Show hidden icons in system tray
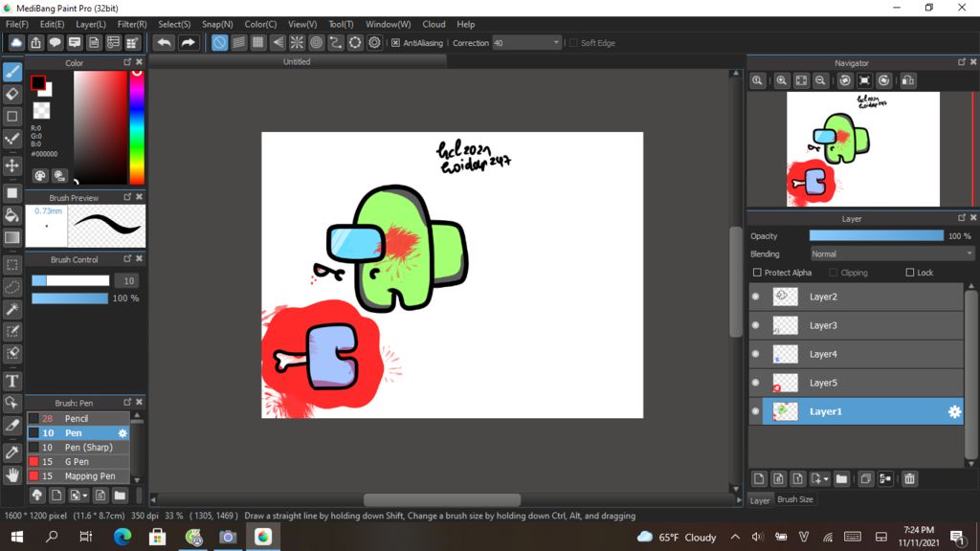 pyautogui.click(x=735, y=537)
